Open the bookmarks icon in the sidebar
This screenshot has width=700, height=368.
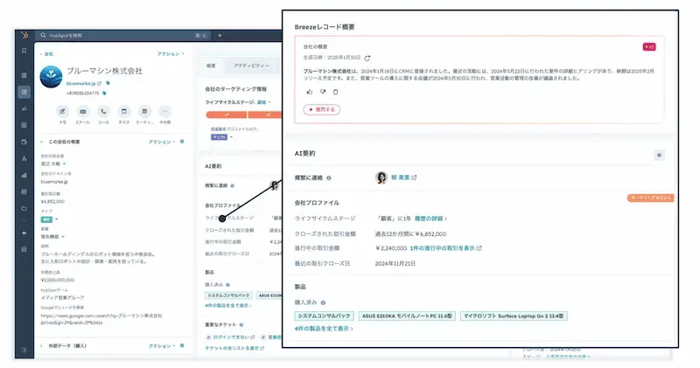tap(24, 51)
